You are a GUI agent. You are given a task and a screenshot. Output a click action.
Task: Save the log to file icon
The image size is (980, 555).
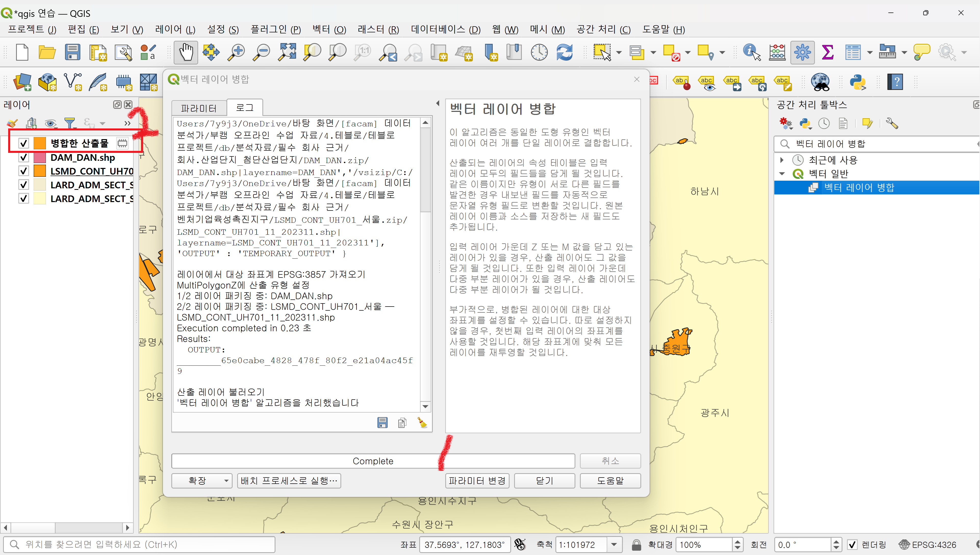382,422
